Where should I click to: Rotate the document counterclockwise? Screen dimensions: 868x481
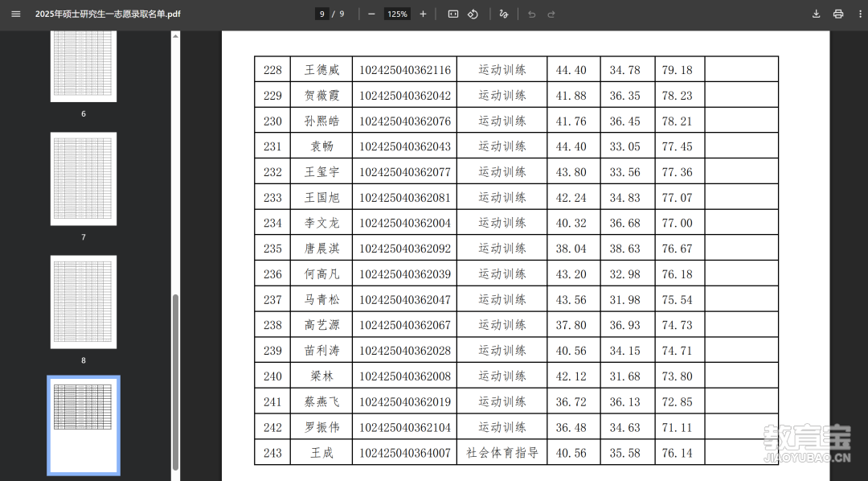point(473,14)
